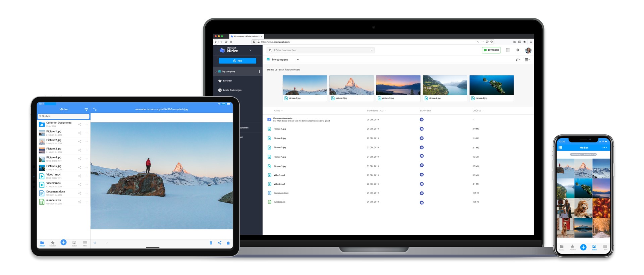Expand the kDrive logo drive switcher chevron
644x275 pixels.
(x=250, y=50)
